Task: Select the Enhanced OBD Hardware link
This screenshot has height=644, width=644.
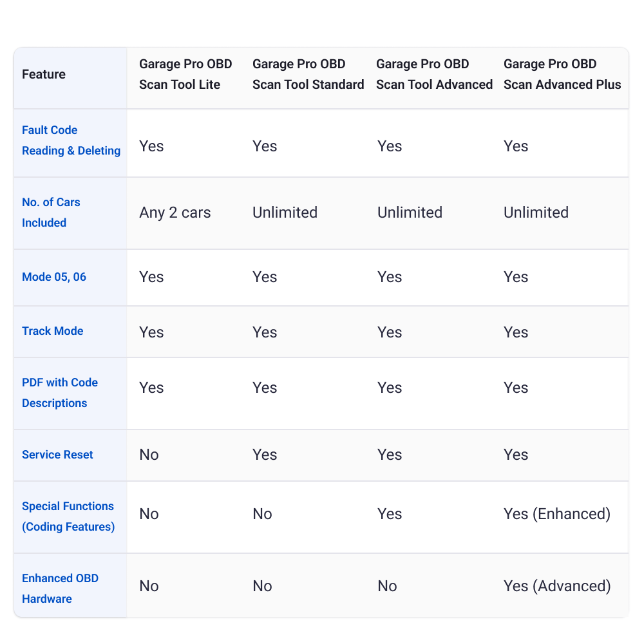Action: pyautogui.click(x=60, y=589)
